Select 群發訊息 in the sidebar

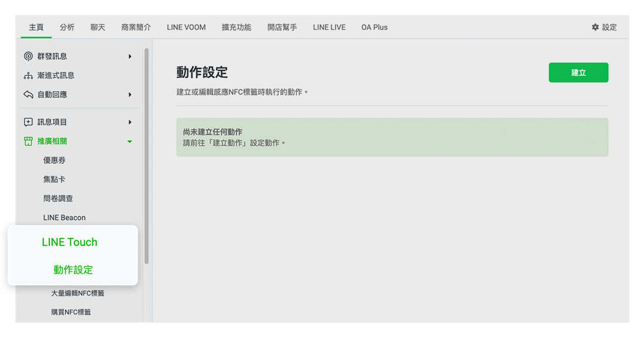pyautogui.click(x=52, y=56)
